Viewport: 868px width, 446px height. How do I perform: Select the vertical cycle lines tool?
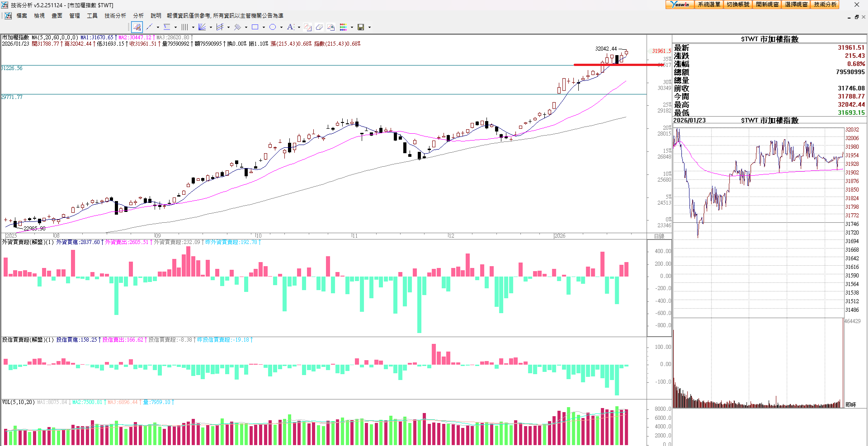(x=184, y=27)
